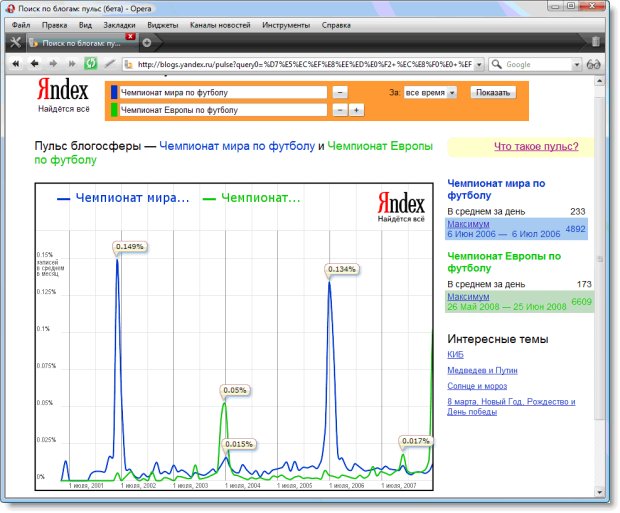Click the Чемпионат Европы по футболу query field
The width and height of the screenshot is (620, 513).
[x=223, y=110]
